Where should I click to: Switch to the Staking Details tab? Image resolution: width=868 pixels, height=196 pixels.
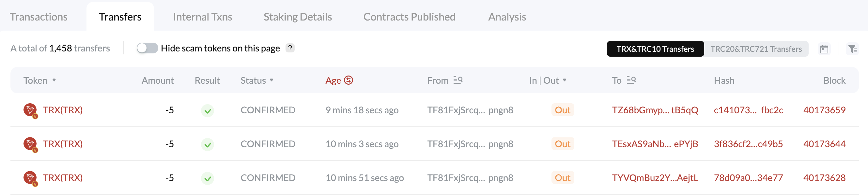[x=298, y=17]
